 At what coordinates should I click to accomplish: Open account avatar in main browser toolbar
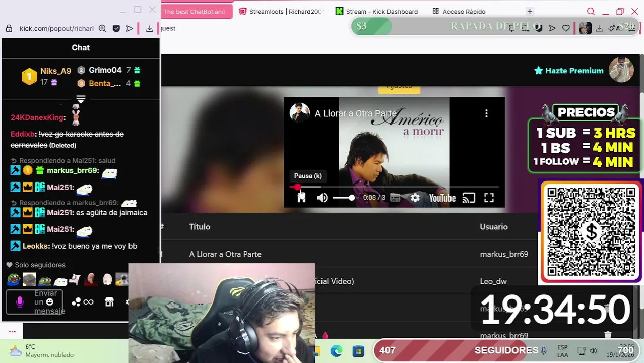[x=585, y=28]
